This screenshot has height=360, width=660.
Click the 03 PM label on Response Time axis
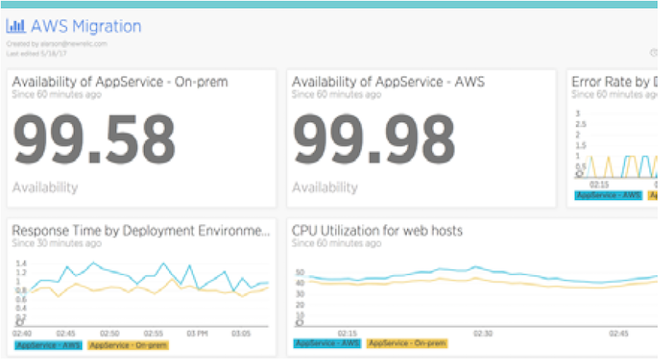tap(197, 333)
